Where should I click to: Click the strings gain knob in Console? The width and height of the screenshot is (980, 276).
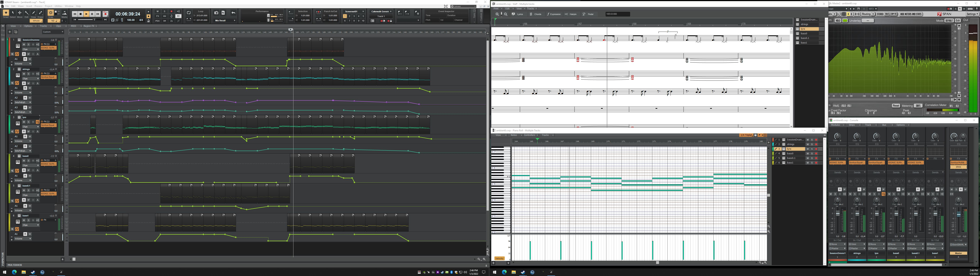(x=857, y=136)
